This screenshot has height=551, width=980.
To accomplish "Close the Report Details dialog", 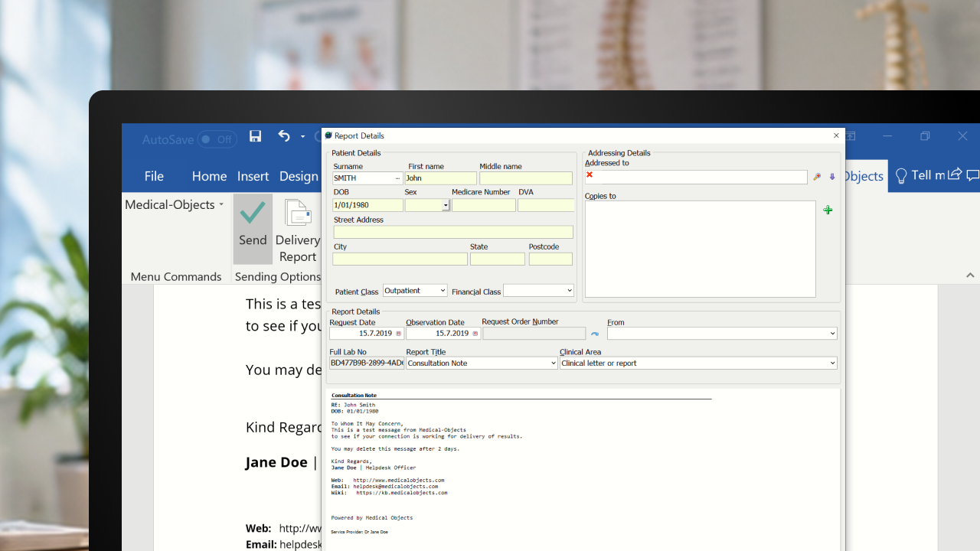I will coord(836,135).
